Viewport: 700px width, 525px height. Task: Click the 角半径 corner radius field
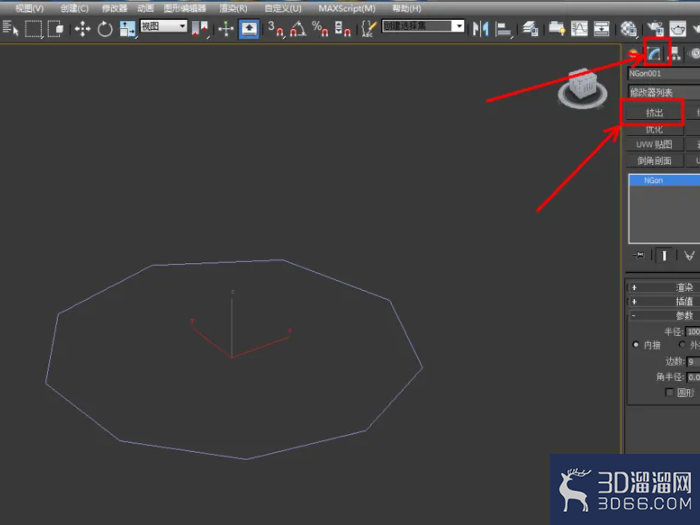(693, 377)
